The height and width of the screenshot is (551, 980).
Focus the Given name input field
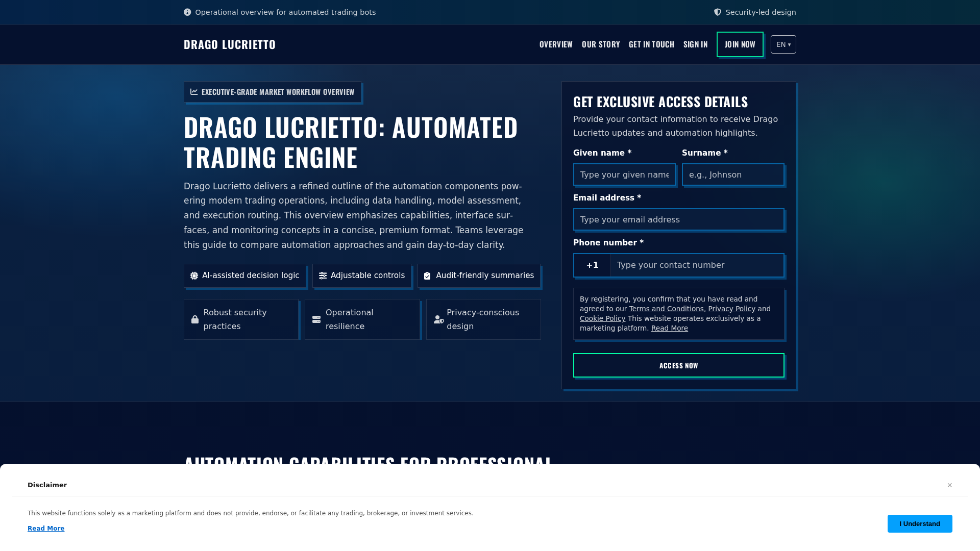click(624, 174)
